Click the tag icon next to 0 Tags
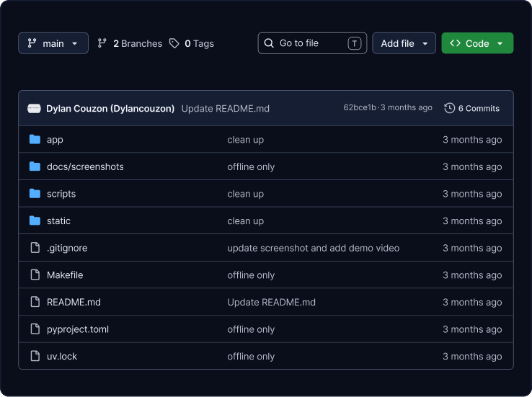532x397 pixels. click(174, 43)
